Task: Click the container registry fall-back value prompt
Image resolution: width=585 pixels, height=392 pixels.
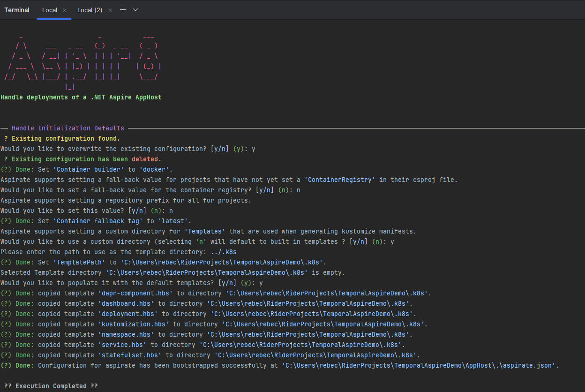Action: (x=150, y=190)
